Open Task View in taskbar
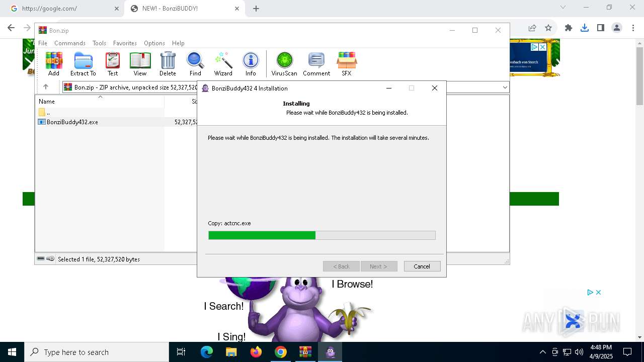The width and height of the screenshot is (644, 362). 181,352
